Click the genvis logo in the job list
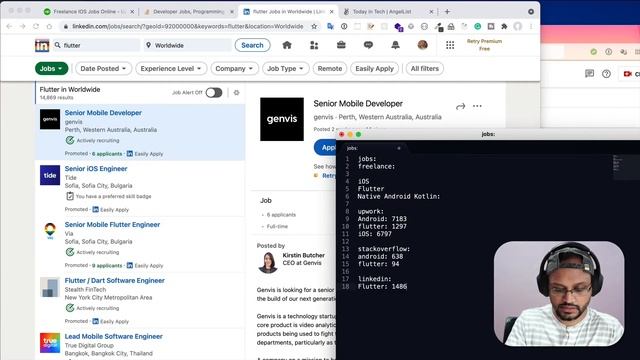 pyautogui.click(x=50, y=119)
